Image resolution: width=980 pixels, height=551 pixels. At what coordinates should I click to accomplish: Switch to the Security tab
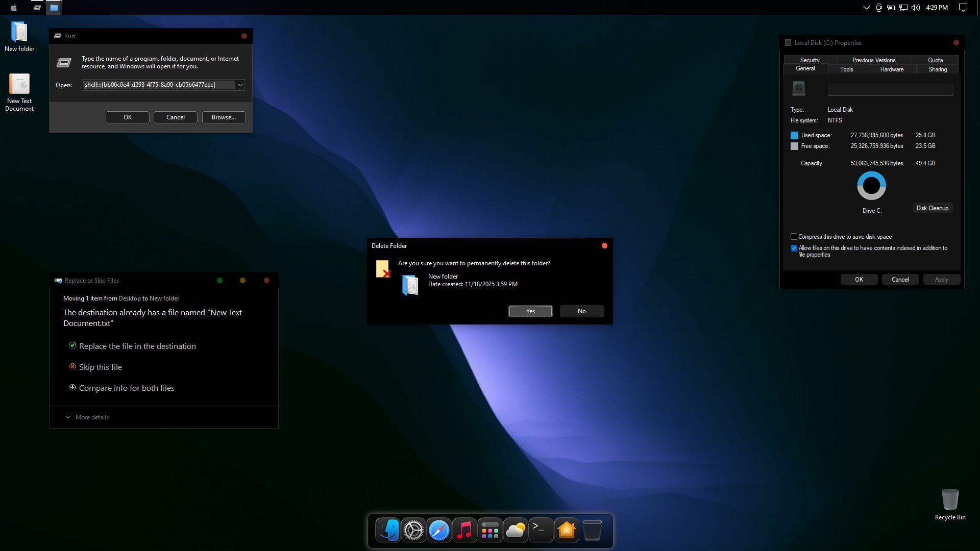(x=810, y=60)
